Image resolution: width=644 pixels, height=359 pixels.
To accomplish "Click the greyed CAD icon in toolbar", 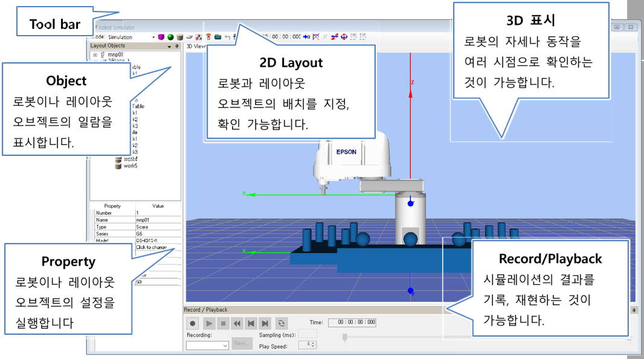I will [x=353, y=36].
